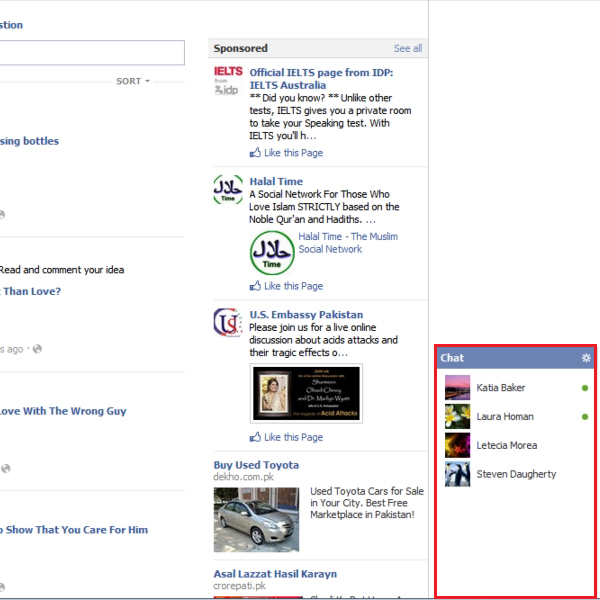Click 'Read and comment your idea' text
Screen dimensions: 600x600
tap(62, 270)
